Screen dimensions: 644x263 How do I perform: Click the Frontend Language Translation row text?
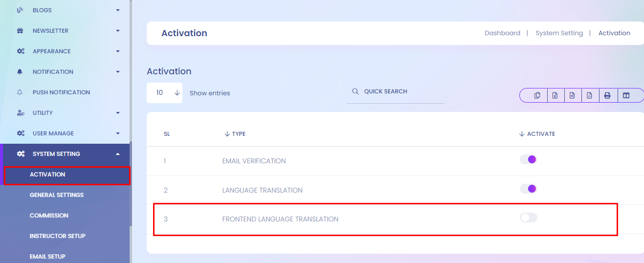[x=280, y=219]
